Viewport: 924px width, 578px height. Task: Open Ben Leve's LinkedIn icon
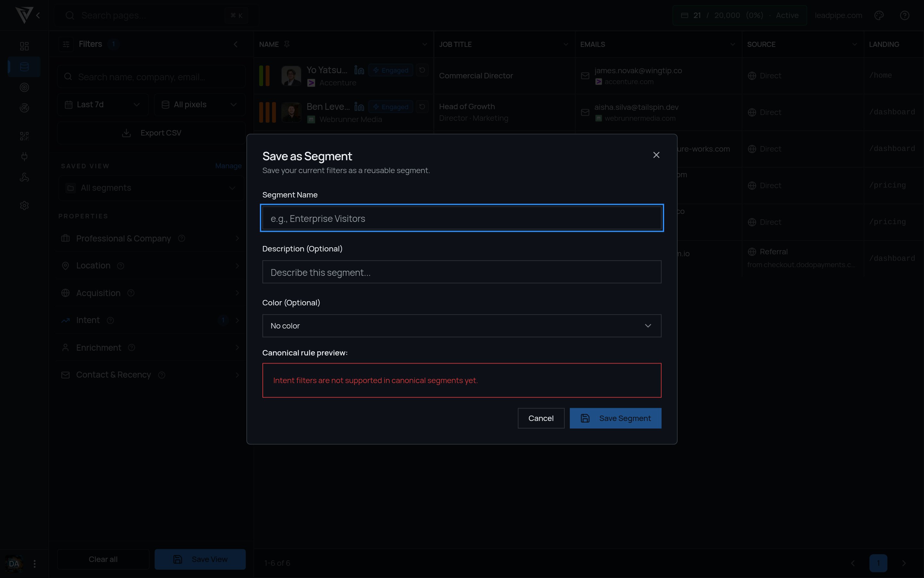point(359,107)
